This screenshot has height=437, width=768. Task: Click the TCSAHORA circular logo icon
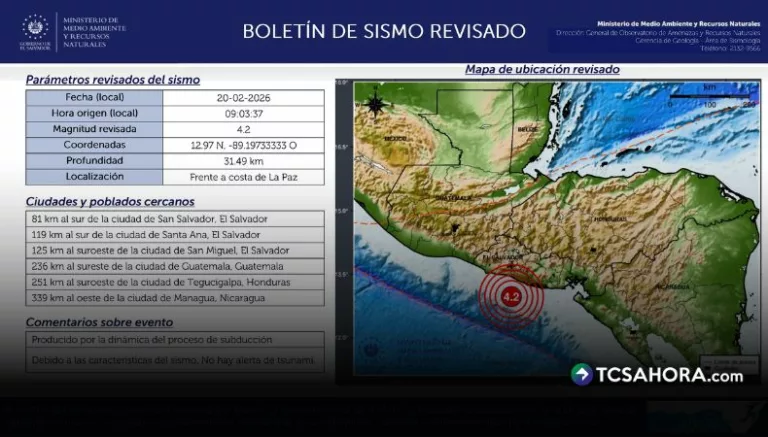582,375
